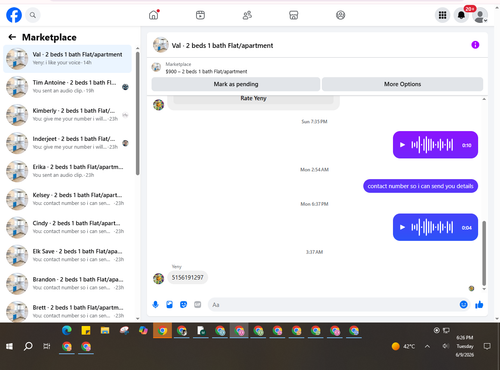The width and height of the screenshot is (500, 370).
Task: Open Kelsey conversation
Action: tap(67, 199)
